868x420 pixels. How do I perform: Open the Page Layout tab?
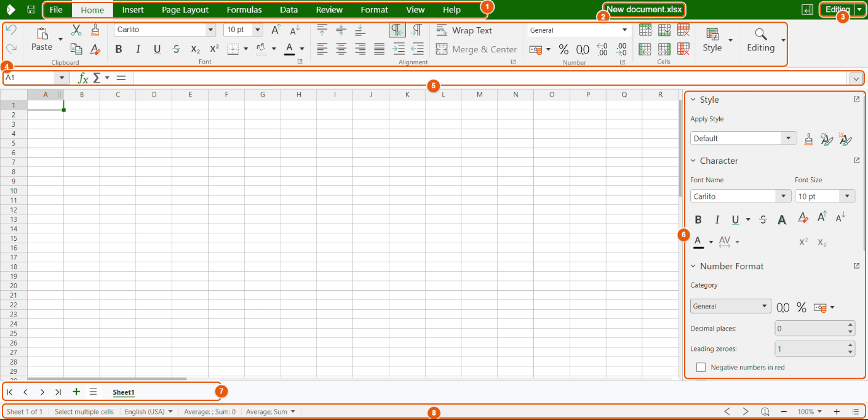pos(185,10)
